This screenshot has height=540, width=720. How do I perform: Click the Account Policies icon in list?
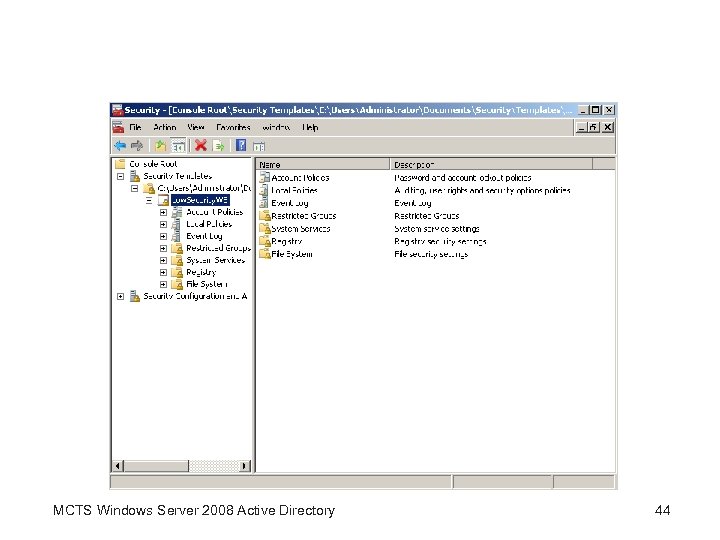(264, 177)
